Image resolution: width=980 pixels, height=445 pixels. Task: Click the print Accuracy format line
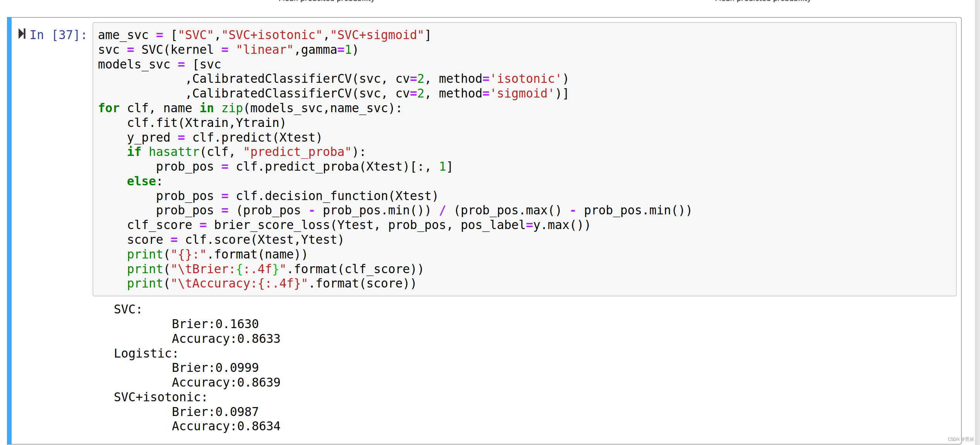[271, 284]
